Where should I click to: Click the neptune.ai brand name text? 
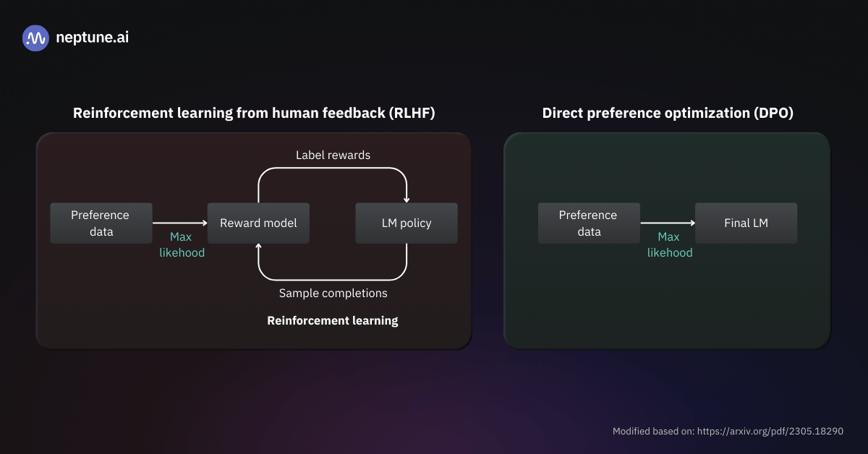click(92, 38)
